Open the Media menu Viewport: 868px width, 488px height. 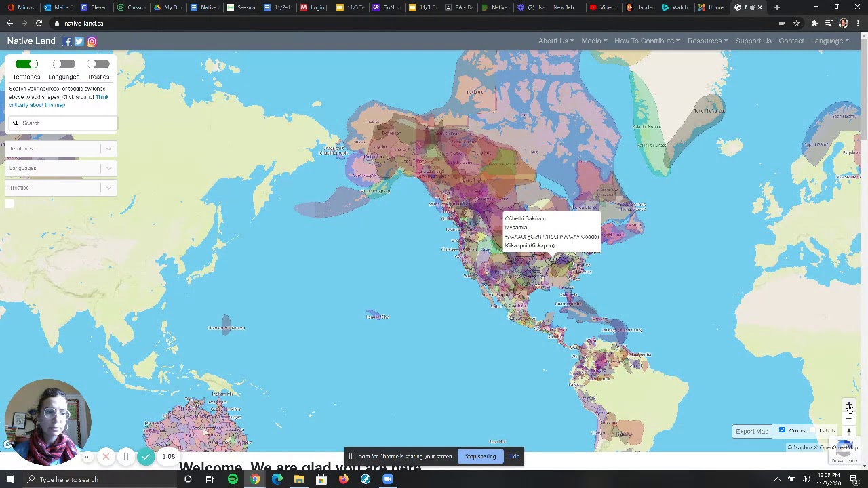(594, 41)
